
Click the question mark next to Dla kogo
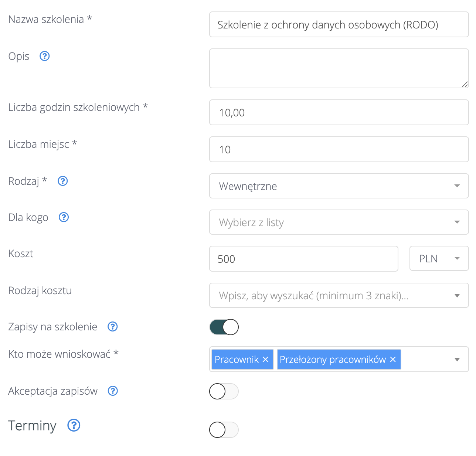click(64, 217)
